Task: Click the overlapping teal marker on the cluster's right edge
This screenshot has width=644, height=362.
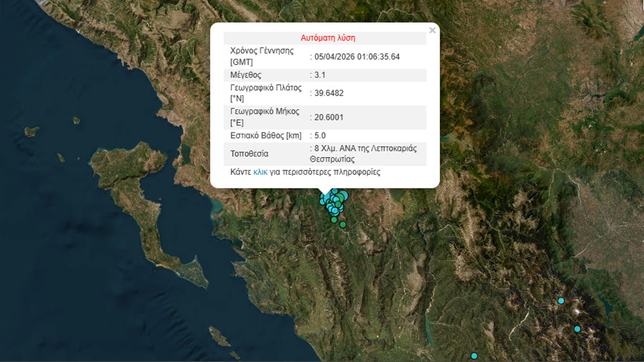Action: (341, 208)
